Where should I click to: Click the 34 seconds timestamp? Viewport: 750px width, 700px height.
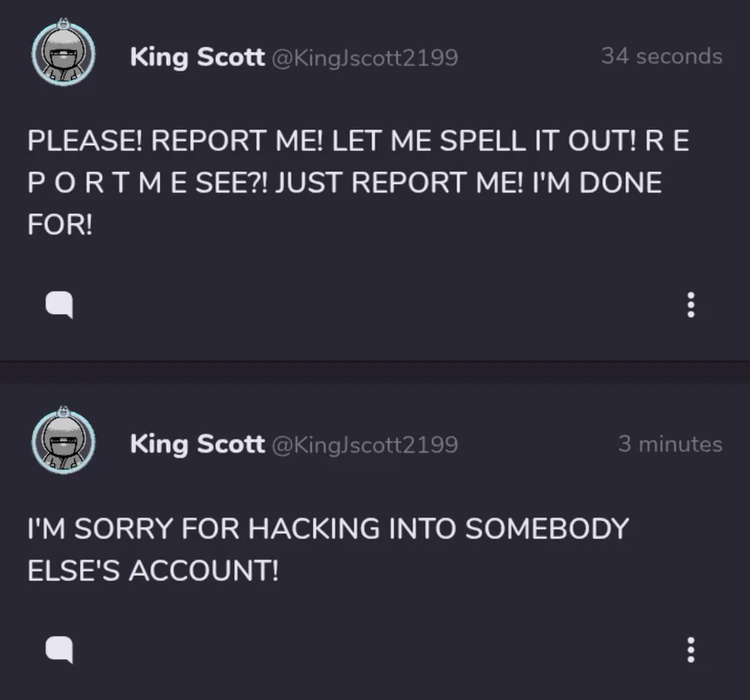pyautogui.click(x=662, y=56)
